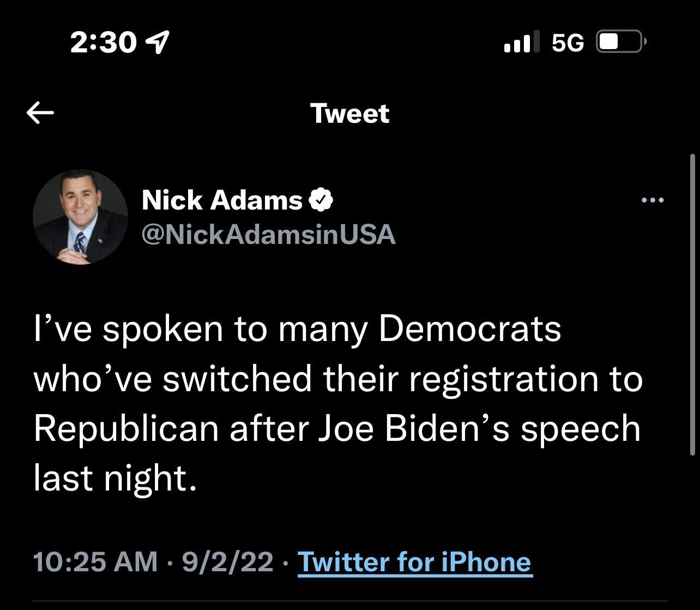Open the @NickAdamsinUSA handle
This screenshot has width=700, height=610.
268,235
